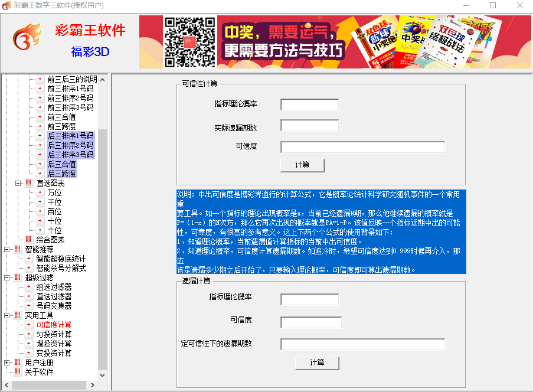This screenshot has width=533, height=392.
Task: Open 直选过滤器 in the tree
Action: pyautogui.click(x=54, y=296)
